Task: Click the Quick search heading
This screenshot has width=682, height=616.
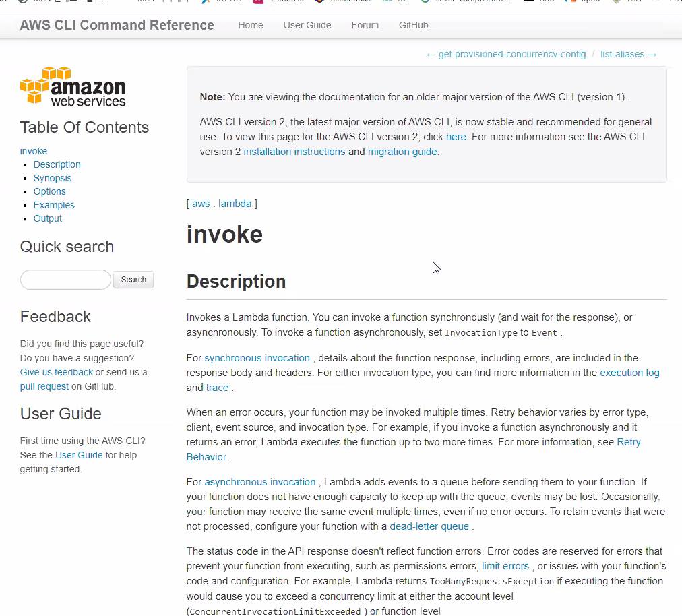Action: pyautogui.click(x=67, y=247)
